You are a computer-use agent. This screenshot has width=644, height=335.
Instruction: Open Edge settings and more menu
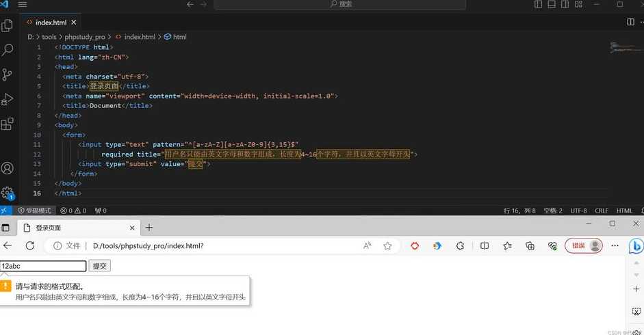tap(615, 245)
